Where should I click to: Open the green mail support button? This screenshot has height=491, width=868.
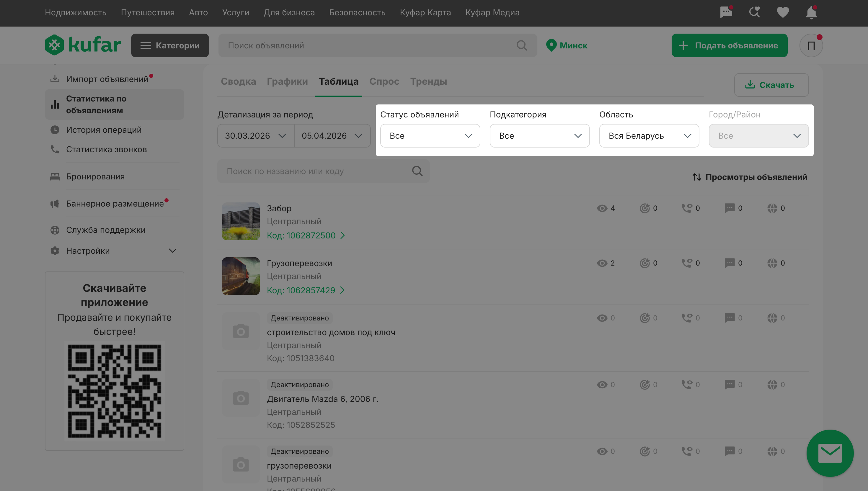coord(830,453)
